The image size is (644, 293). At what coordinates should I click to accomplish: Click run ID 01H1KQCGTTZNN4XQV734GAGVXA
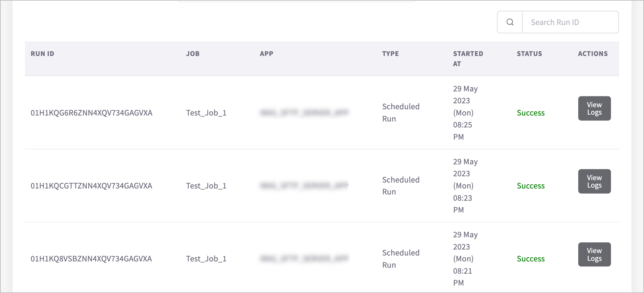pos(91,186)
